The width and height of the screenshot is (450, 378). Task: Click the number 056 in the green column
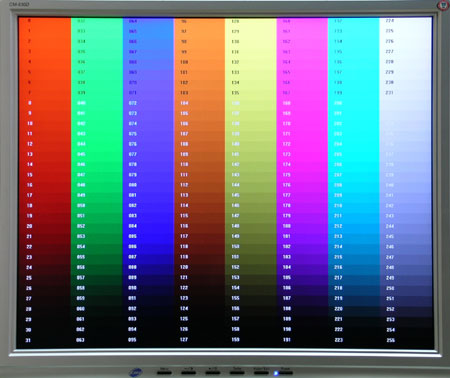click(81, 267)
